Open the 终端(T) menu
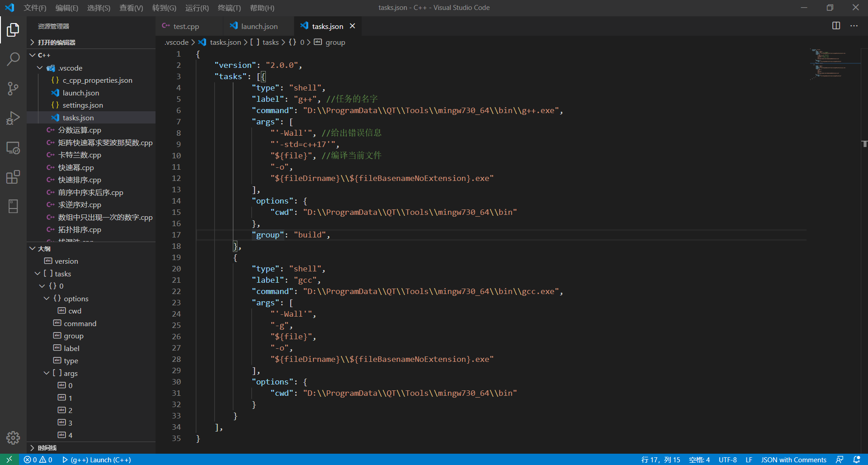868x465 pixels. coord(229,8)
